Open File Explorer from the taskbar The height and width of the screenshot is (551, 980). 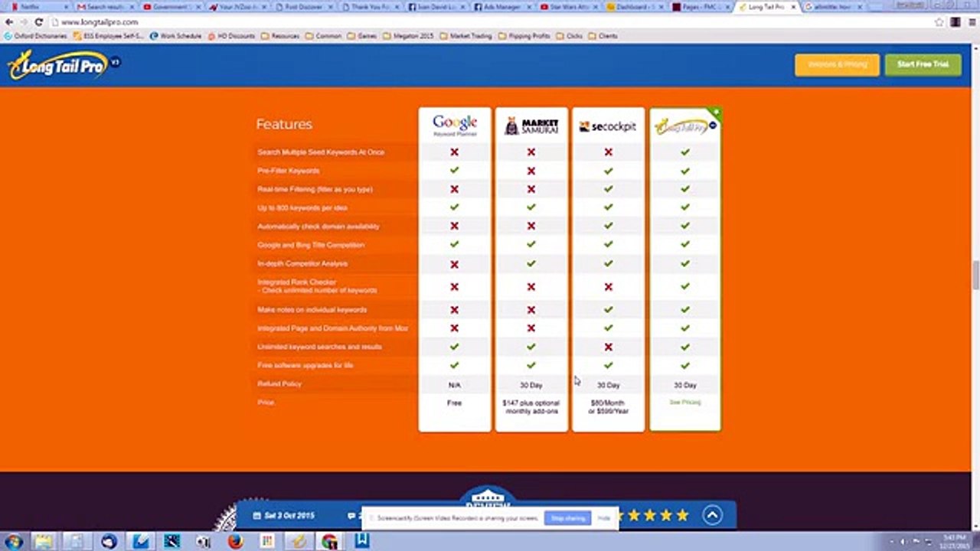click(x=43, y=541)
